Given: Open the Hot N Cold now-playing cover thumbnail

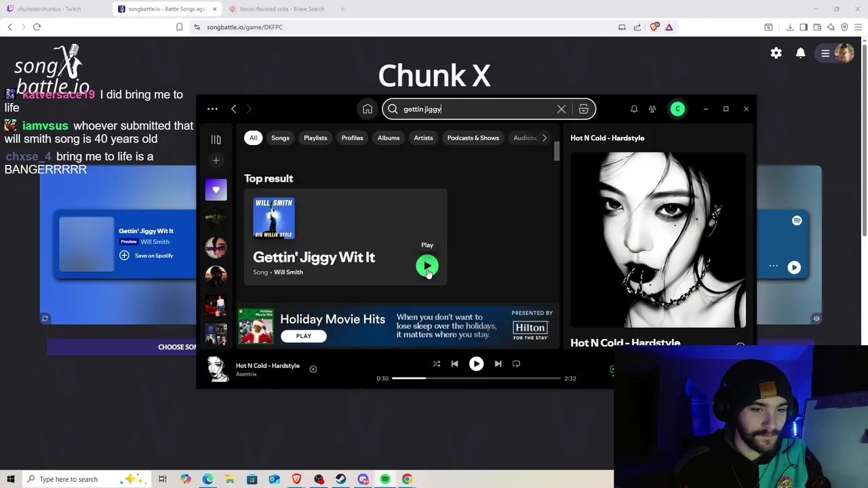Looking at the screenshot, I should pyautogui.click(x=218, y=369).
